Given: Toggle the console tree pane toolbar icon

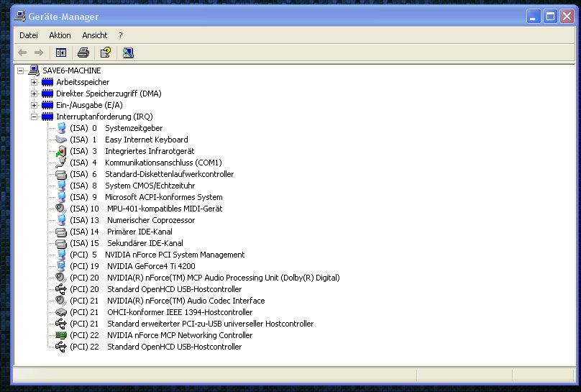Looking at the screenshot, I should pos(61,53).
